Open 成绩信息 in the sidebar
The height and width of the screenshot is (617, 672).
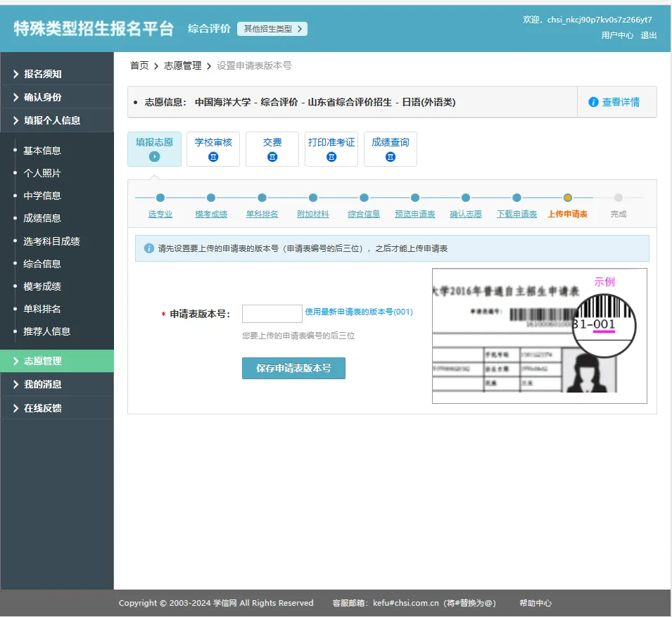(x=42, y=218)
